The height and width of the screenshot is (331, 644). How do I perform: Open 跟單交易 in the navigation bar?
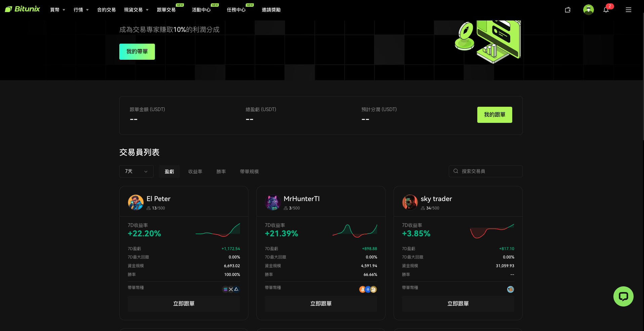[166, 10]
